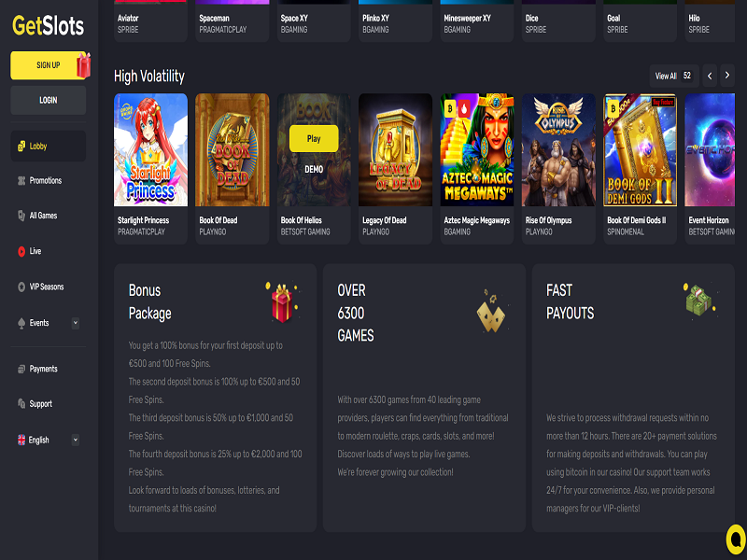Open the yellow live chat bubble
This screenshot has width=747, height=560.
737,539
